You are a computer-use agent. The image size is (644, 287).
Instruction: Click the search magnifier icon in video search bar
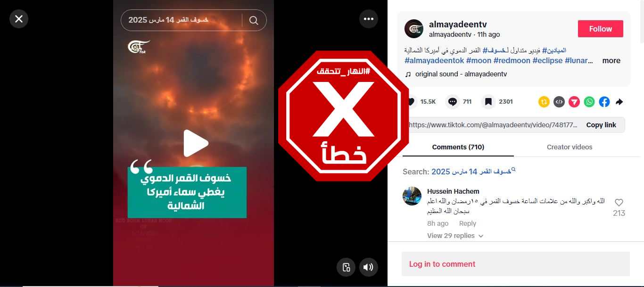254,20
